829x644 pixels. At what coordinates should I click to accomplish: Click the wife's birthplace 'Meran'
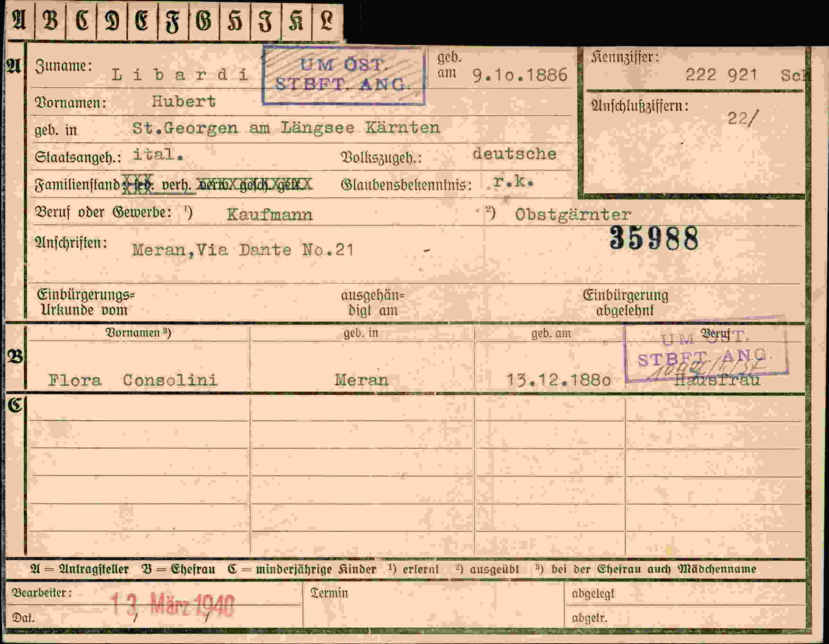[x=361, y=380]
